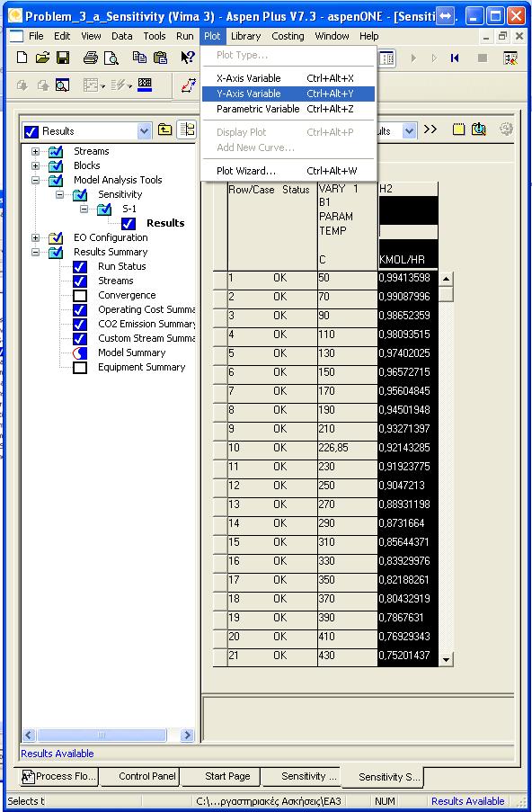
Task: Select Y-Axis Variable in Plot menu
Action: pyautogui.click(x=288, y=94)
